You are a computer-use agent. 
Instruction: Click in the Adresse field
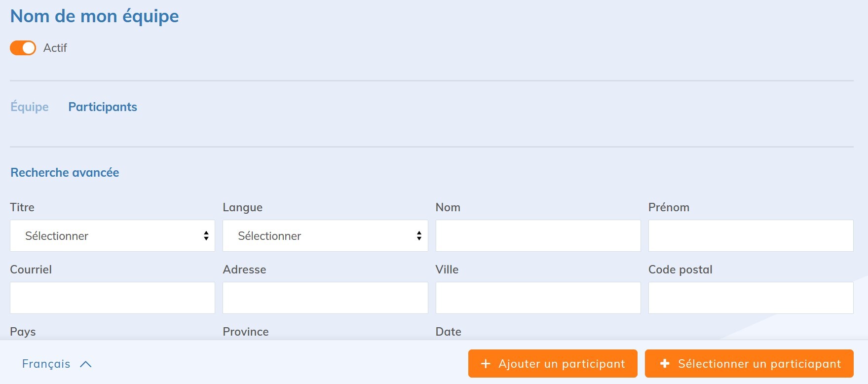(x=325, y=298)
